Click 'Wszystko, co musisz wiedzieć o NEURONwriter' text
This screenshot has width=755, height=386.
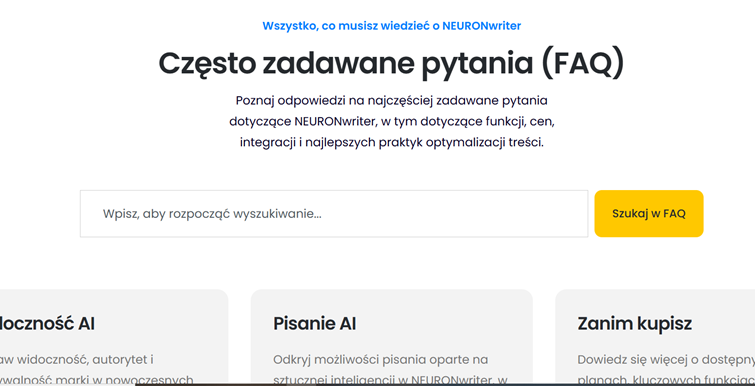tap(391, 26)
